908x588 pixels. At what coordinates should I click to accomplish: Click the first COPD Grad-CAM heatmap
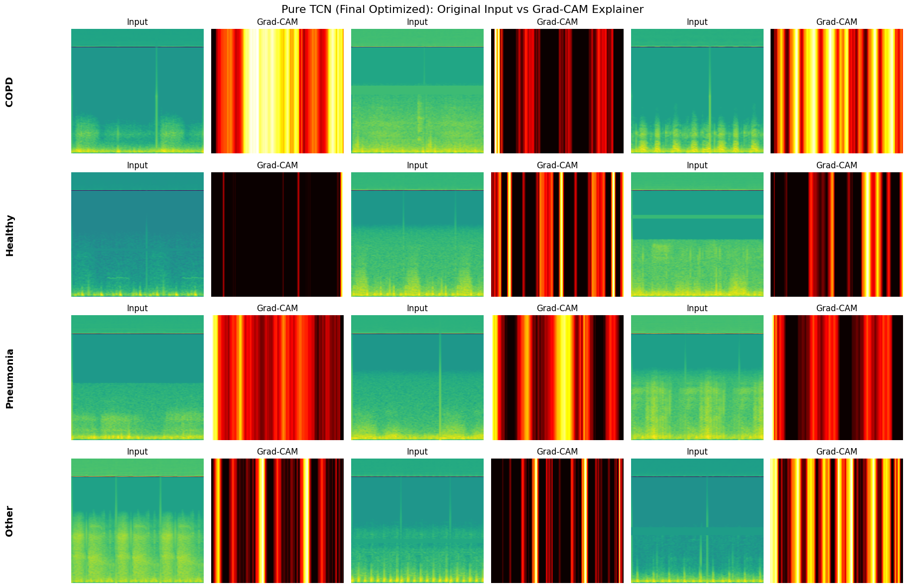tap(277, 90)
